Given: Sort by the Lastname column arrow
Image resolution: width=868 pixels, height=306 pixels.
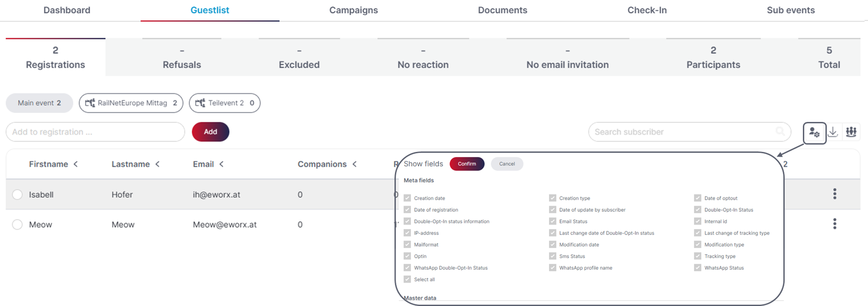Looking at the screenshot, I should tap(157, 164).
